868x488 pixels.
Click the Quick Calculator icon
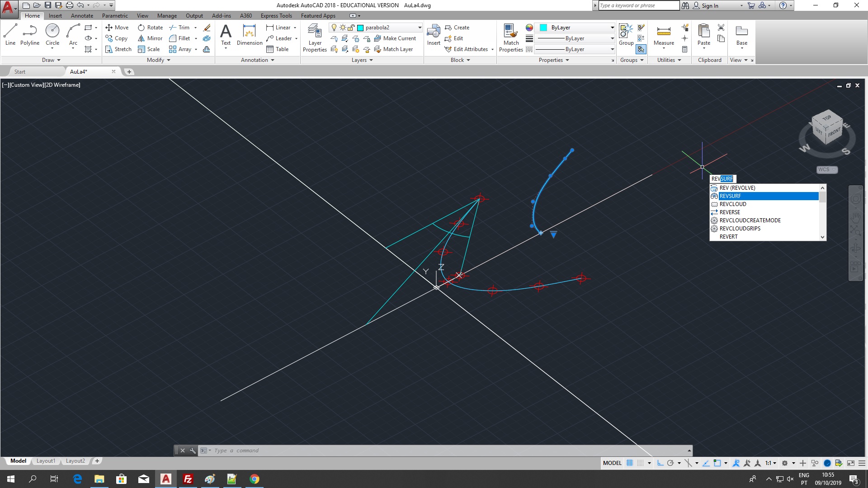pyautogui.click(x=685, y=49)
